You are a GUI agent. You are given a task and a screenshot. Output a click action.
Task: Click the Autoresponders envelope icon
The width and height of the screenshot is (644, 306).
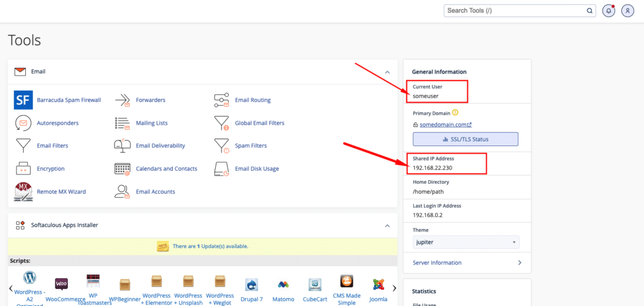(x=23, y=123)
